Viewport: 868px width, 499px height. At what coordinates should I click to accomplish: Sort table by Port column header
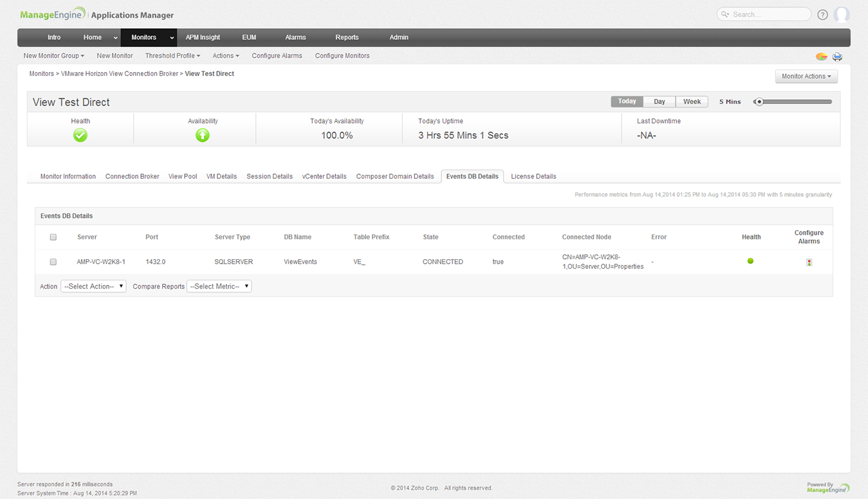pos(152,237)
